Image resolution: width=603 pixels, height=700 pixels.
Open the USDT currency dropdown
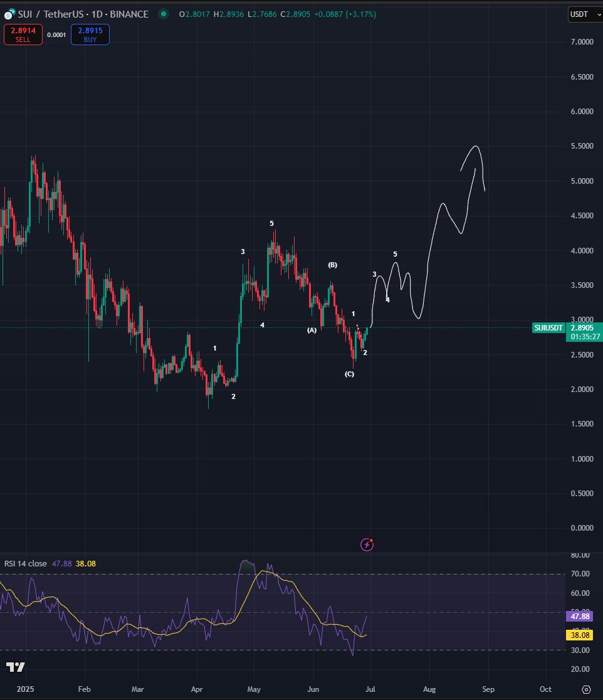[583, 14]
